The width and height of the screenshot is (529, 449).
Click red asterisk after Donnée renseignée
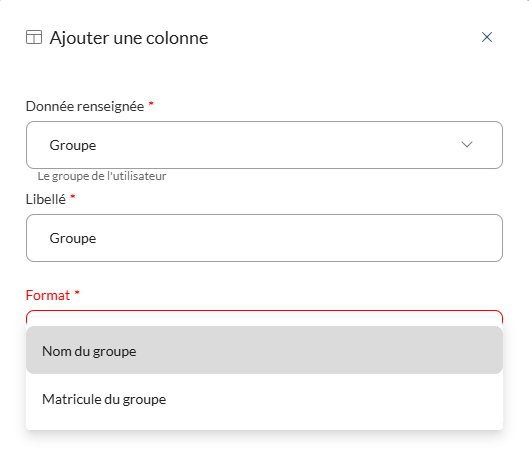tap(151, 103)
